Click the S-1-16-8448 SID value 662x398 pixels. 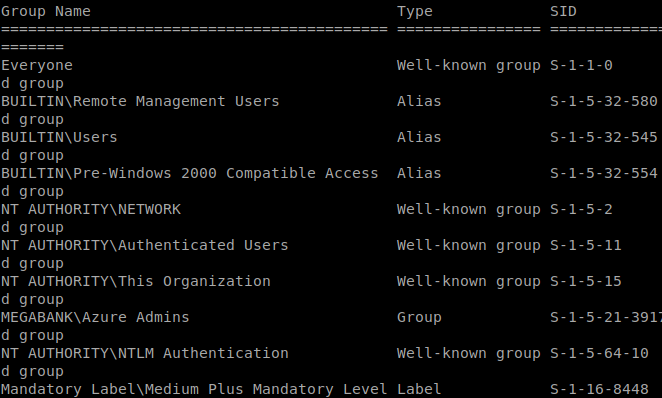(x=599, y=389)
